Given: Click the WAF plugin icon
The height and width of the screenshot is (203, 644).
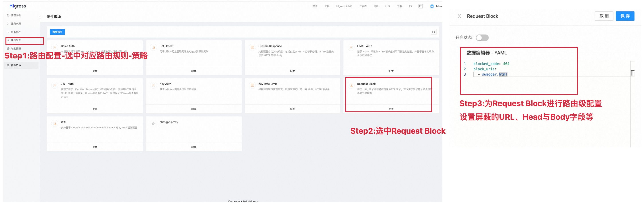Looking at the screenshot, I should coord(55,123).
